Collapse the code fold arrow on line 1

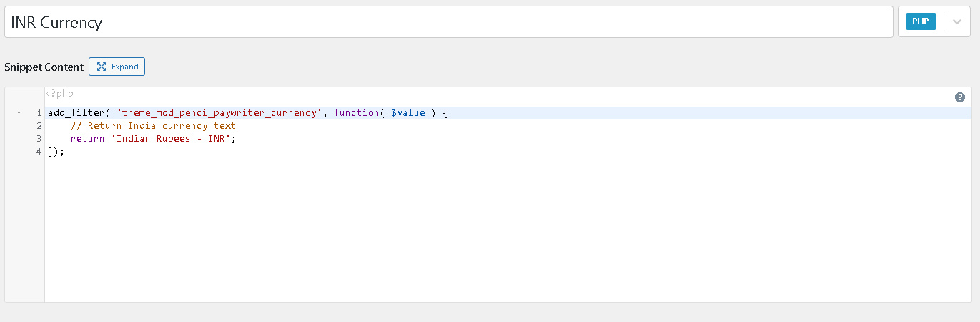(x=19, y=113)
